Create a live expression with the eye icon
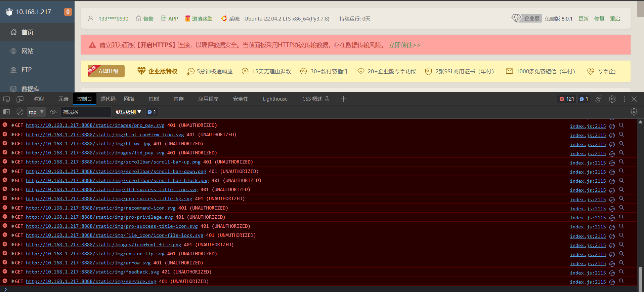 (53, 112)
